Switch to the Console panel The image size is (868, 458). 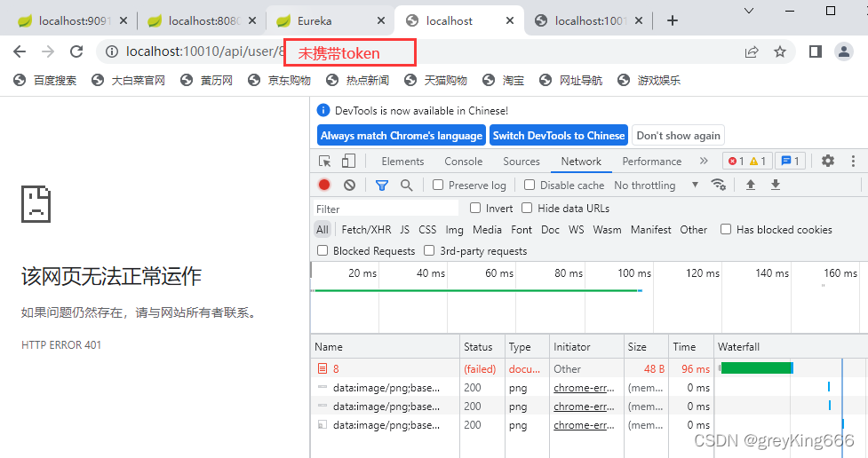(x=464, y=161)
